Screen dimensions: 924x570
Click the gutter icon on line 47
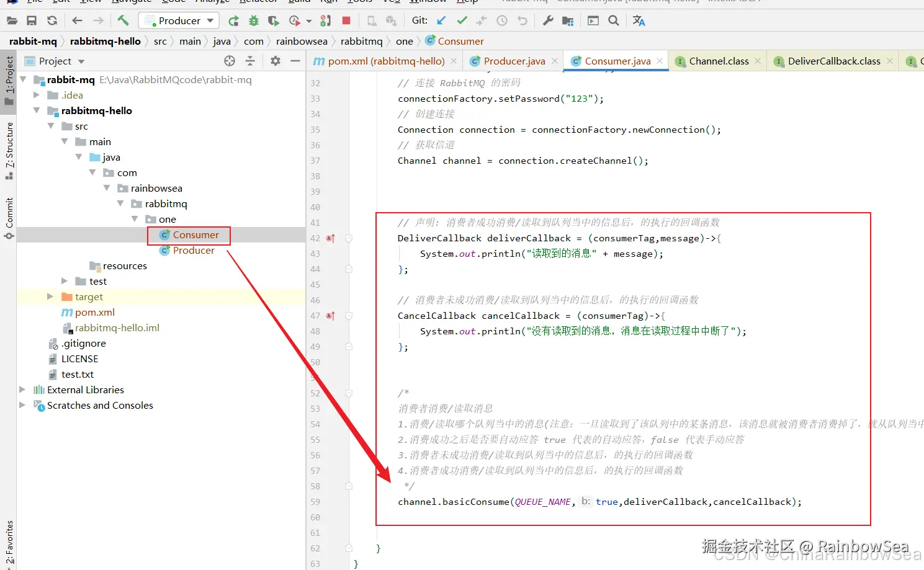pos(331,316)
